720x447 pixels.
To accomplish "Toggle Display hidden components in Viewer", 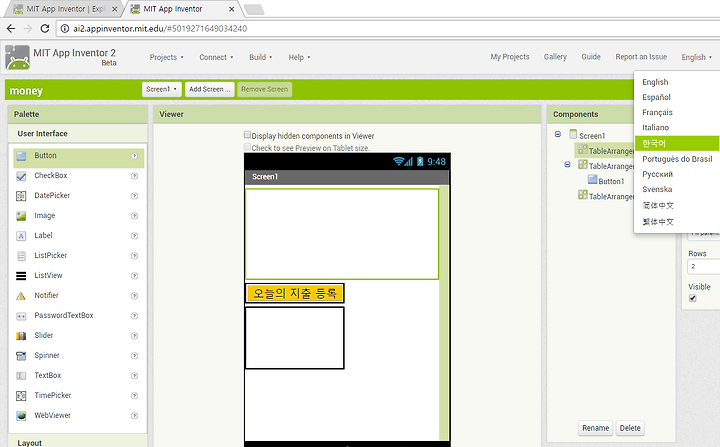I will (x=247, y=135).
